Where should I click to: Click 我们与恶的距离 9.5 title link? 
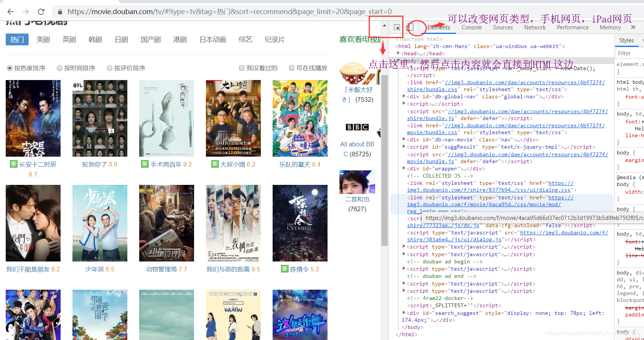[x=233, y=269]
